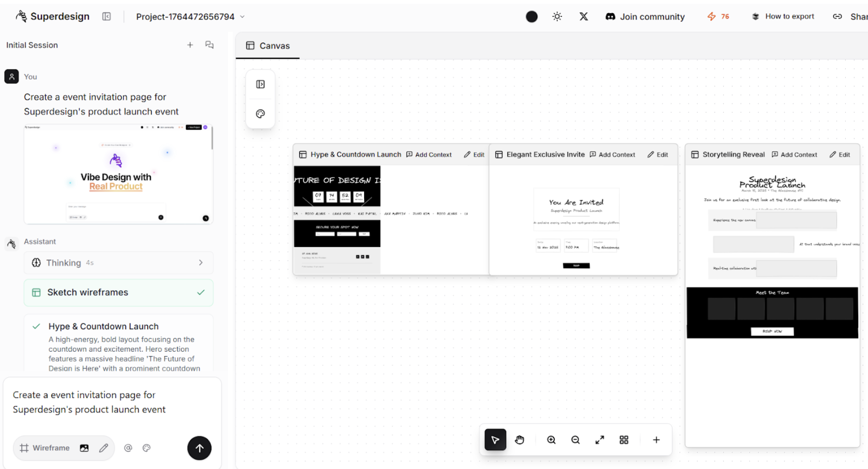Click the theme brightness toggle in the top bar
This screenshot has width=868, height=469.
[557, 16]
